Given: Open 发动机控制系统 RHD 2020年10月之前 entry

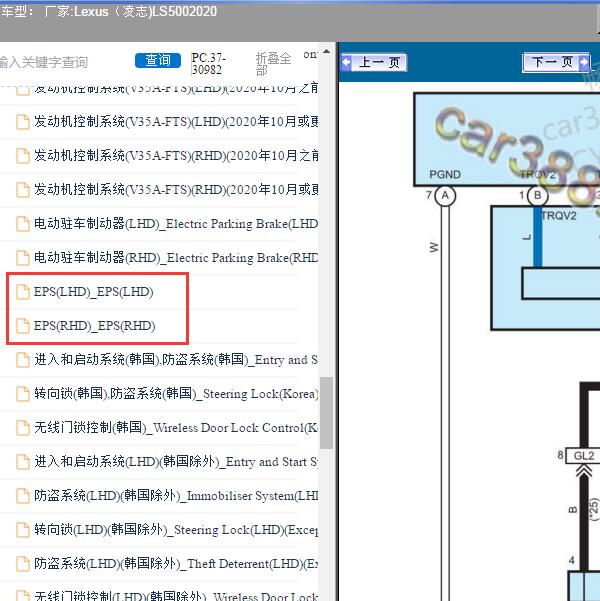Looking at the screenshot, I should pos(176,156).
